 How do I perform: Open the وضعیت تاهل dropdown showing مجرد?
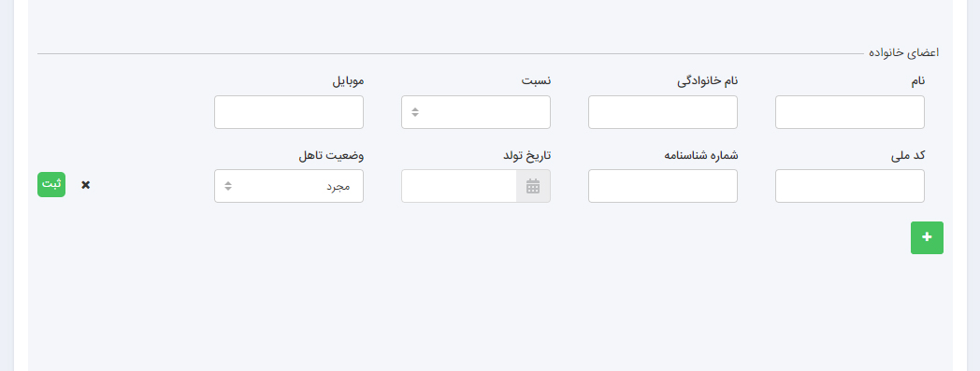point(289,186)
